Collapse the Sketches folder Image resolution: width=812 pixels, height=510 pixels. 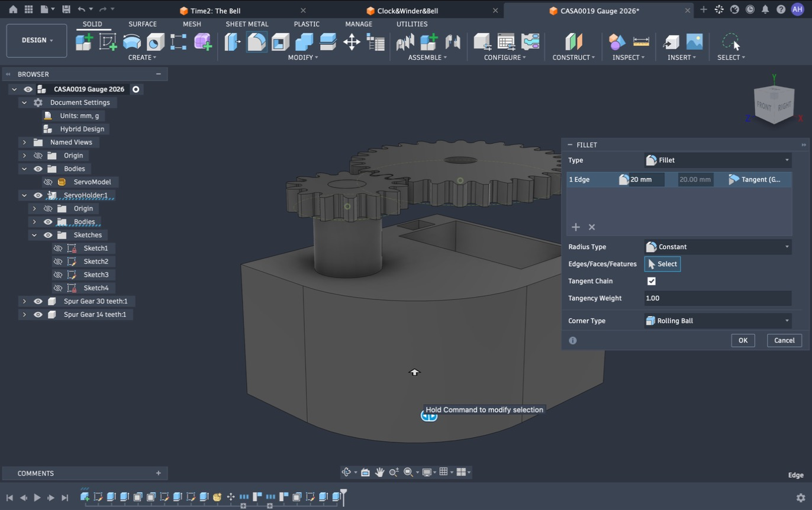pyautogui.click(x=34, y=235)
